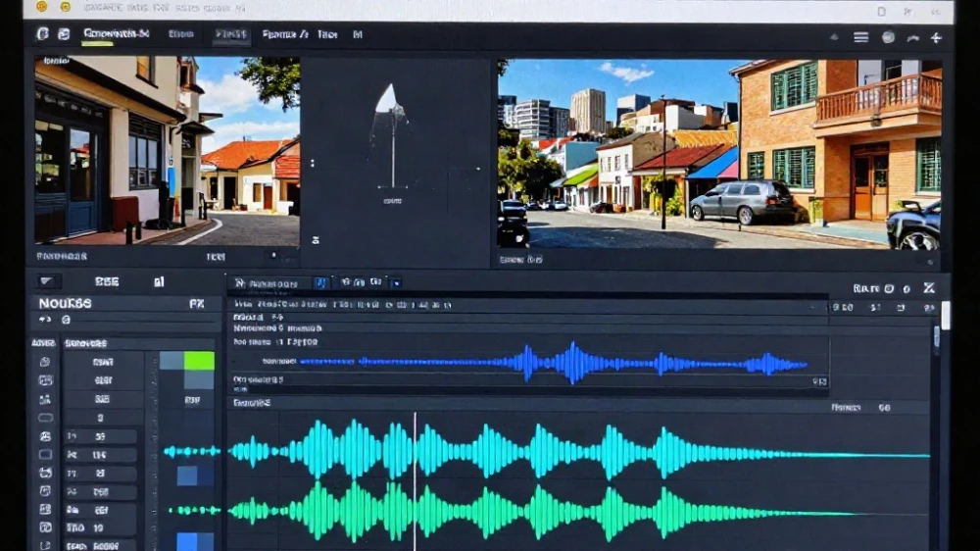The image size is (980, 551).
Task: Pick the gray swatch left of the green swatch
Action: tap(171, 360)
